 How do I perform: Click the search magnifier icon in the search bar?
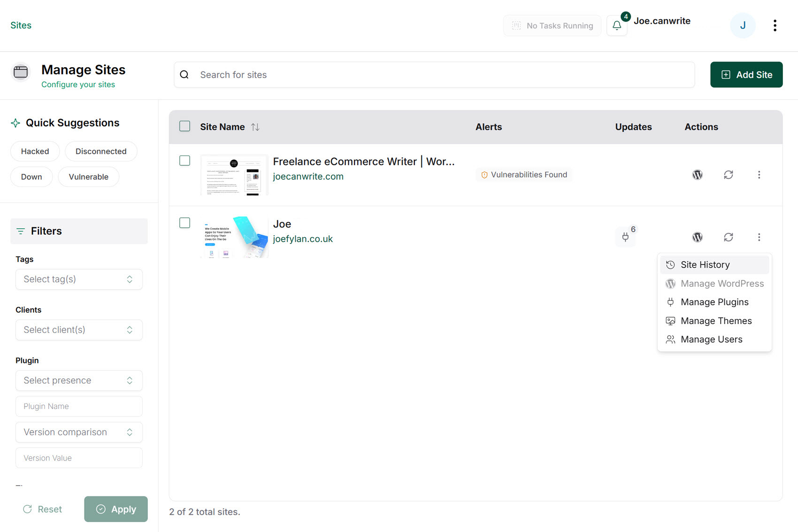tap(184, 74)
